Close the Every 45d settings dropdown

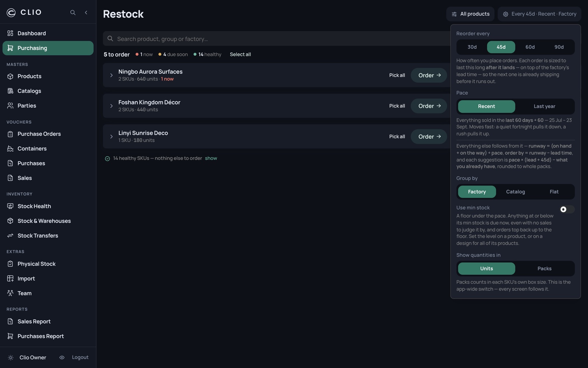coord(539,14)
